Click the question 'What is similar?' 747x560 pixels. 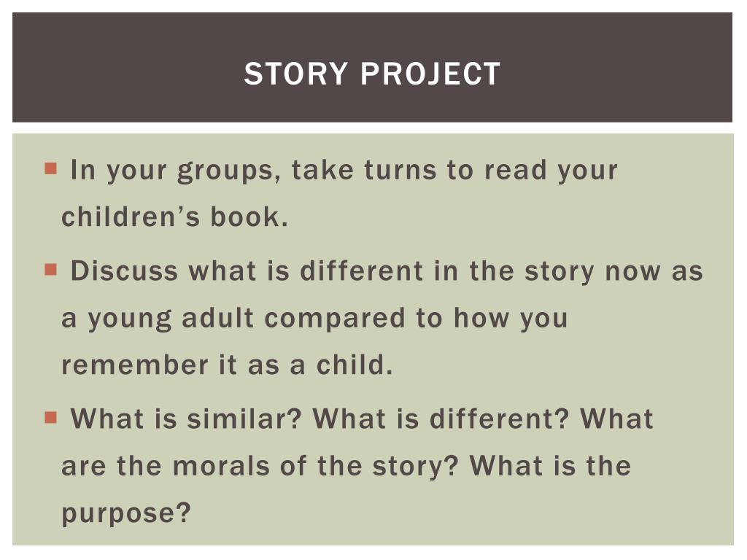(x=186, y=419)
